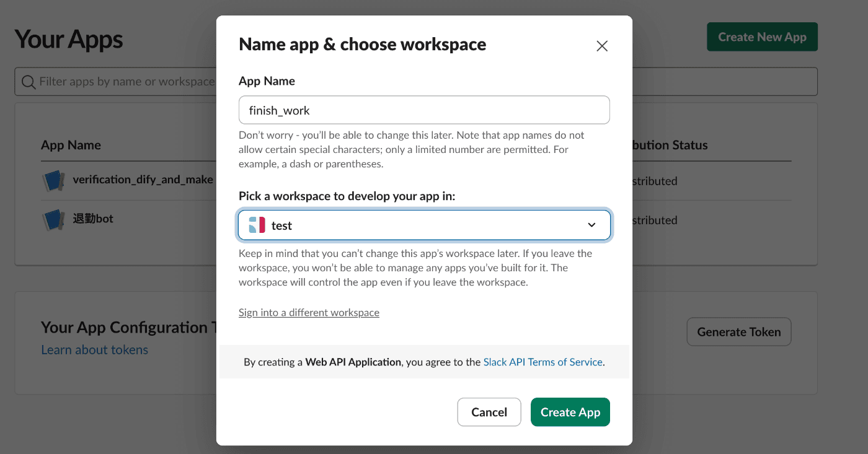This screenshot has width=868, height=454.
Task: Open the test workspace selector
Action: tap(425, 225)
